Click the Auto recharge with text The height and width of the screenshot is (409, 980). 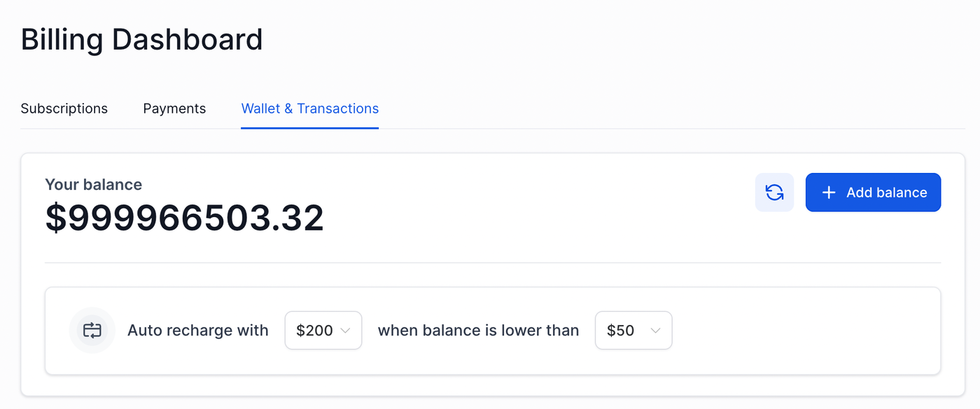[198, 331]
